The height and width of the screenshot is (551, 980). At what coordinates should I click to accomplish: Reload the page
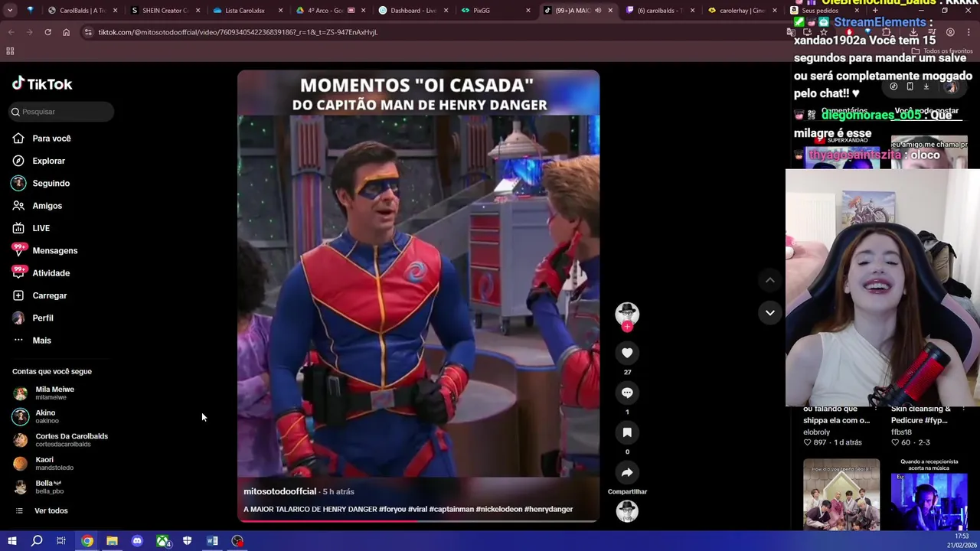pos(47,32)
